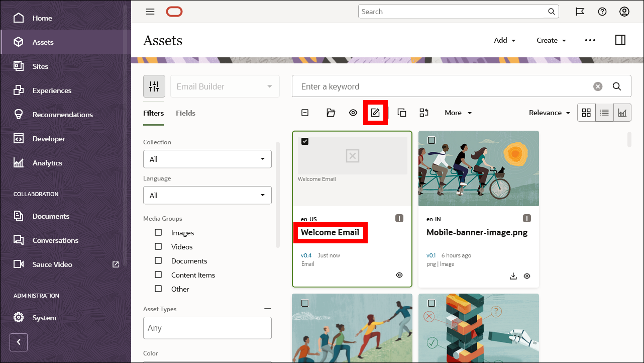Download Mobile-banner-image.png
Image resolution: width=644 pixels, height=363 pixels.
513,276
